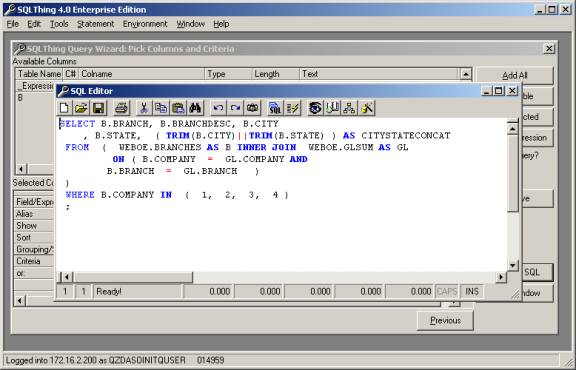Screen dimensions: 576x370
Task: Click the C# column header
Action: pos(71,74)
